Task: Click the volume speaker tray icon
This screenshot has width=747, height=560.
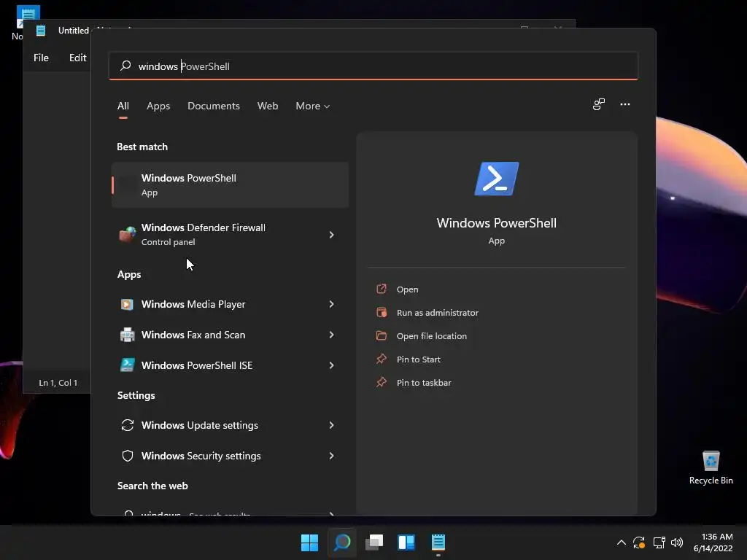Action: tap(677, 542)
